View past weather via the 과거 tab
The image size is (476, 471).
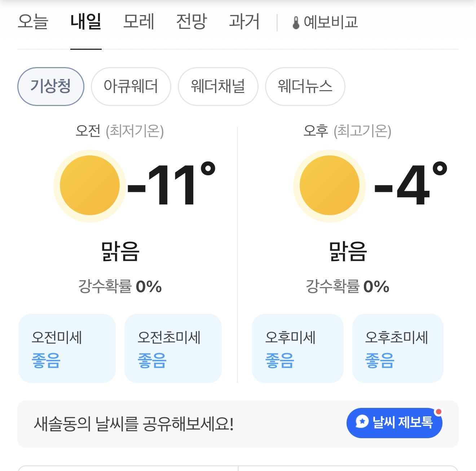pos(244,22)
